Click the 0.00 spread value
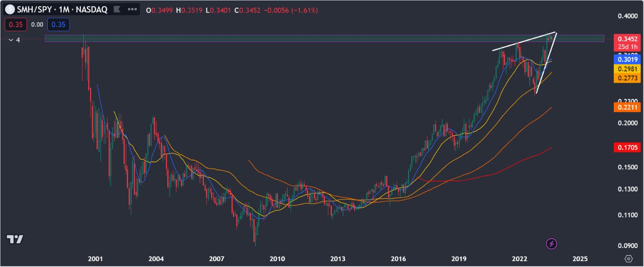The width and height of the screenshot is (644, 267). (37, 24)
